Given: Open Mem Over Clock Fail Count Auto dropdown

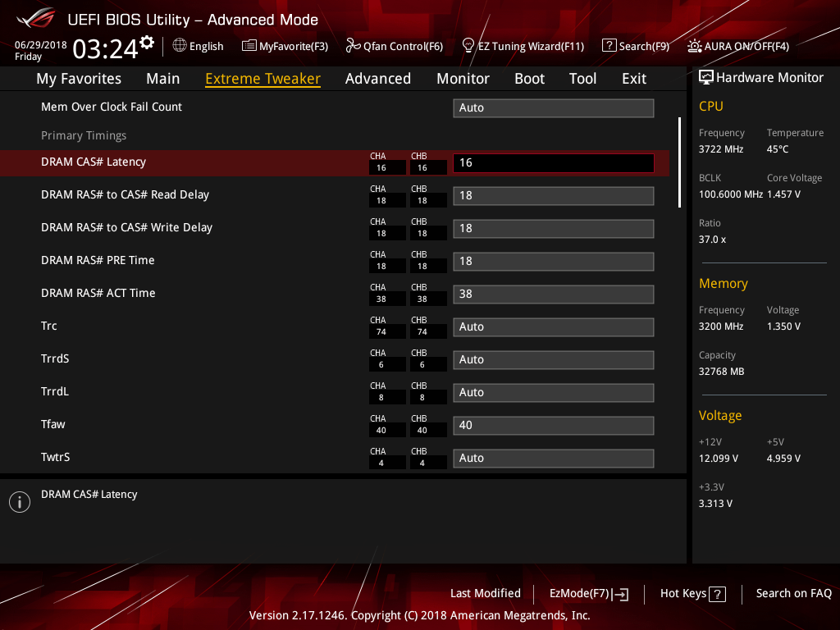Looking at the screenshot, I should (554, 107).
